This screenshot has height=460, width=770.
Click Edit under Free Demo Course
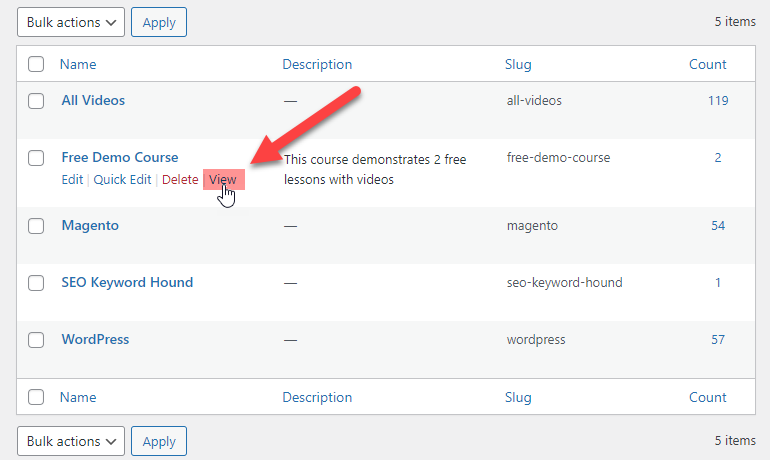click(x=72, y=180)
